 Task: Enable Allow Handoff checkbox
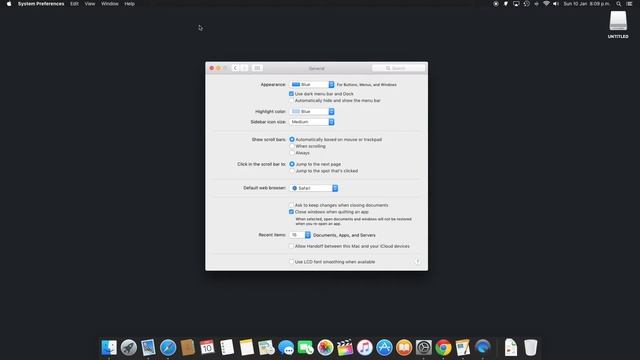[291, 247]
